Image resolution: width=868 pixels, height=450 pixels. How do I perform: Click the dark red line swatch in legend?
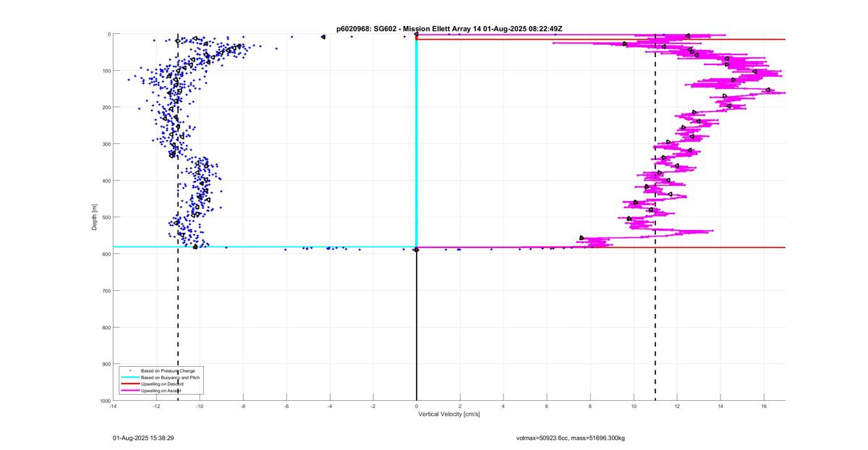pyautogui.click(x=129, y=384)
